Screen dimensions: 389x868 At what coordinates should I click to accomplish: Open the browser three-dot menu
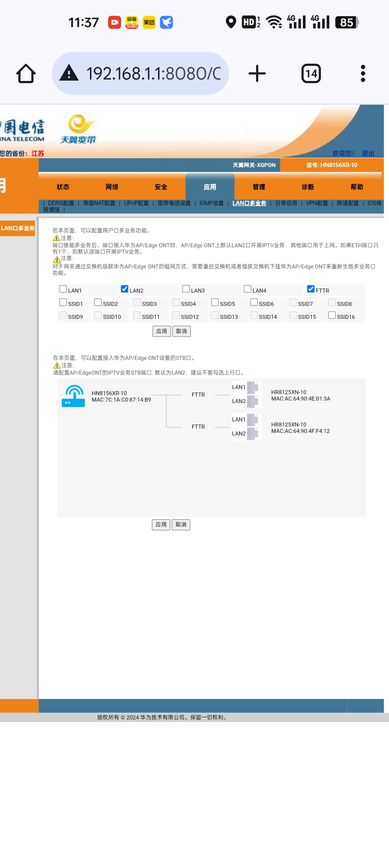click(363, 73)
